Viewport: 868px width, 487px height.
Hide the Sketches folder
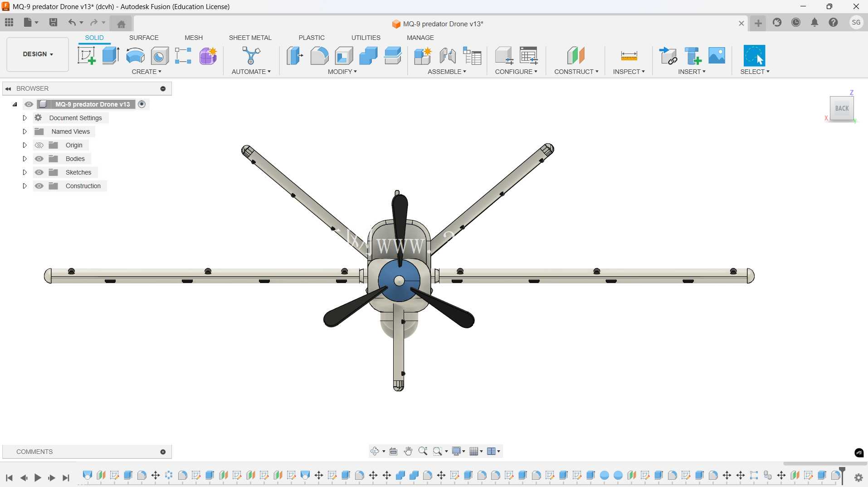(x=39, y=172)
